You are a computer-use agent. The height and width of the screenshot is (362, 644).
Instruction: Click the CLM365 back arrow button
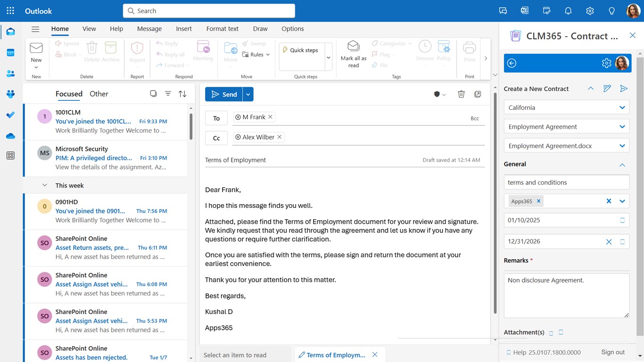click(512, 63)
